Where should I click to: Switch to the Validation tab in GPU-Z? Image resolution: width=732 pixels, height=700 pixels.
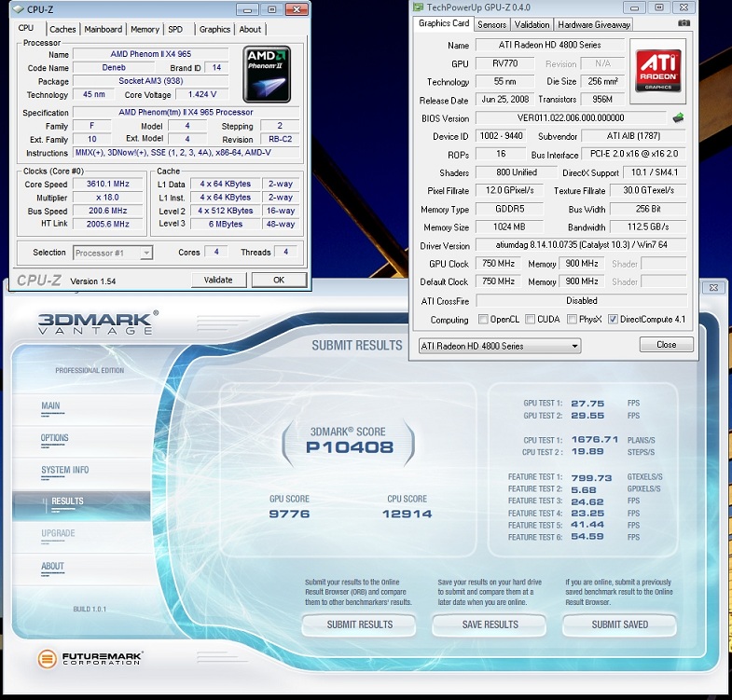point(532,25)
